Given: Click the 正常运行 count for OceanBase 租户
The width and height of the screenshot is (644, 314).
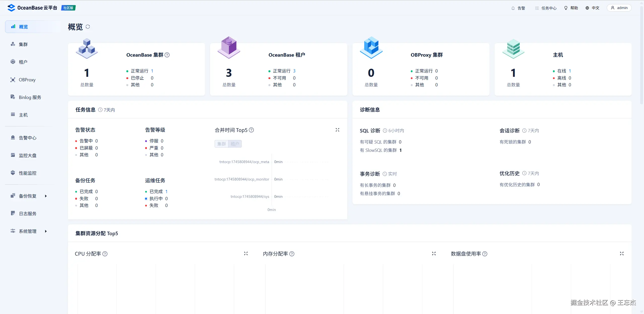Looking at the screenshot, I should tap(294, 71).
